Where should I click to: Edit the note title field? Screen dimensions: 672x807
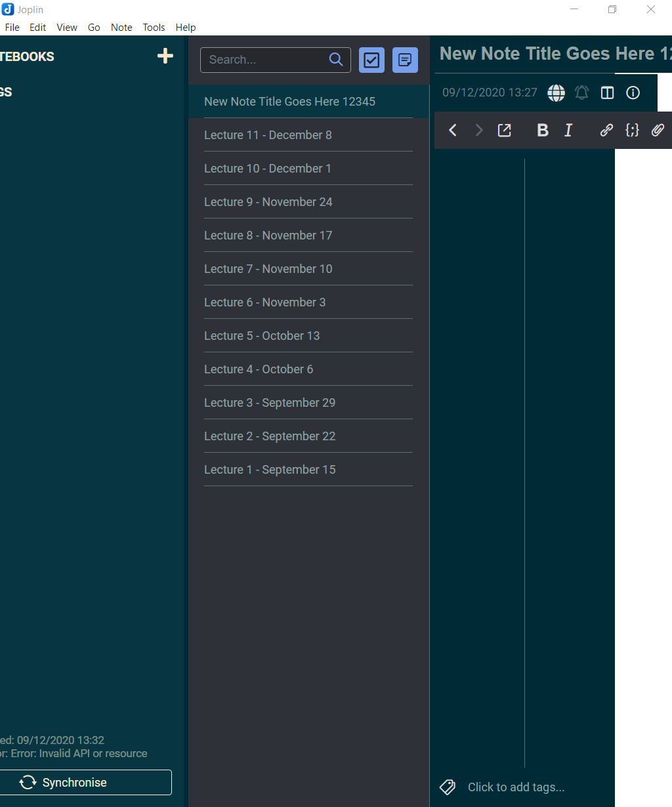coord(555,54)
